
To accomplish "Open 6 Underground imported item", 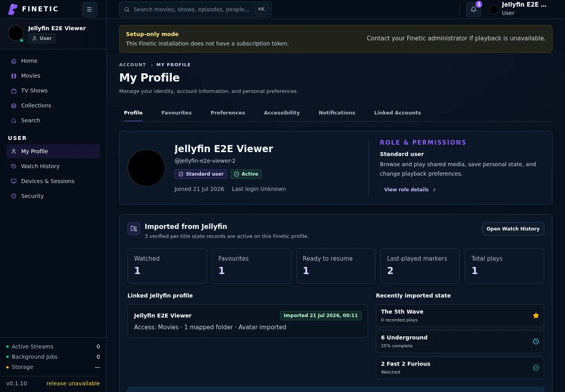I will [460, 341].
